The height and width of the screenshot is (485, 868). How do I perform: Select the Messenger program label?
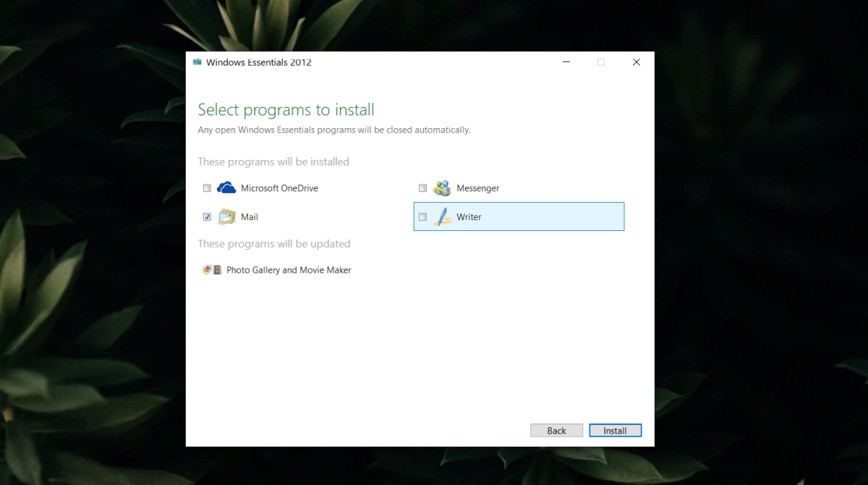tap(477, 188)
